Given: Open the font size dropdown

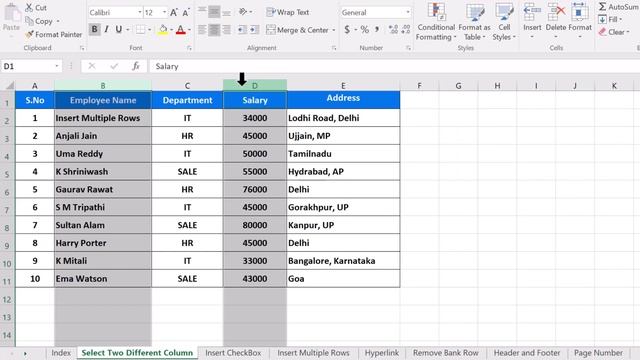Looking at the screenshot, I should [164, 12].
